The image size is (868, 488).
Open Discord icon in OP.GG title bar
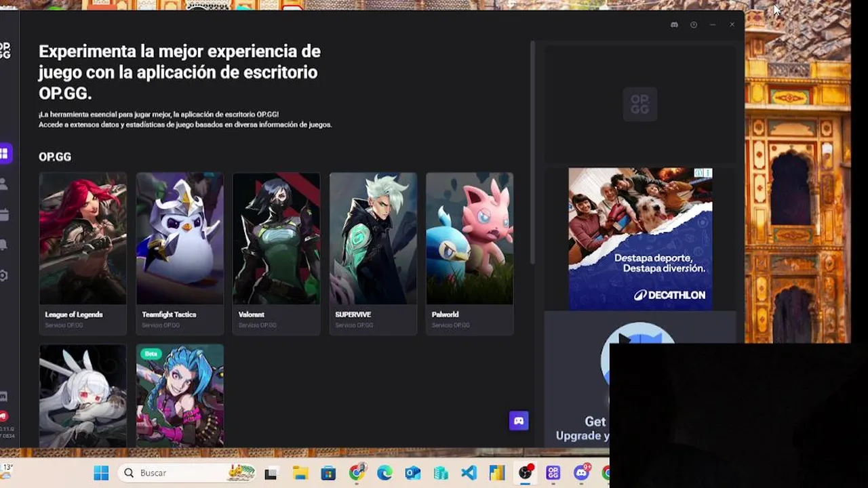tap(674, 25)
